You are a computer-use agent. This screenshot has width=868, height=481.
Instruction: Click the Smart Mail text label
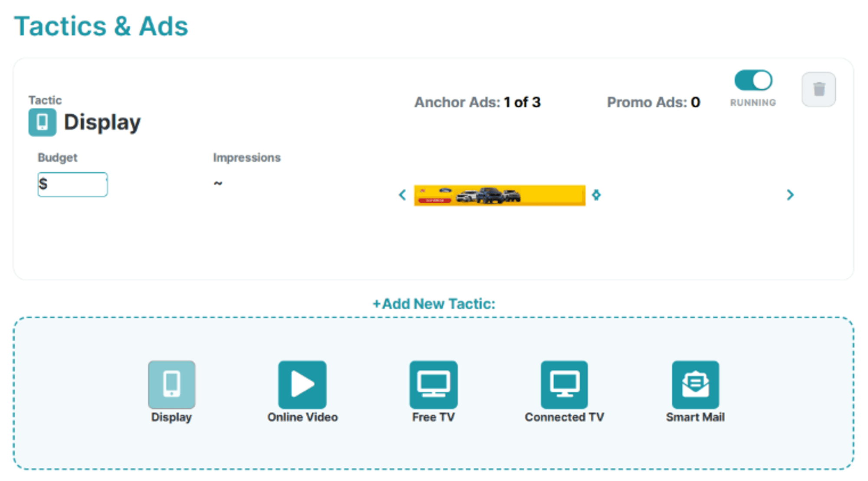pos(695,417)
